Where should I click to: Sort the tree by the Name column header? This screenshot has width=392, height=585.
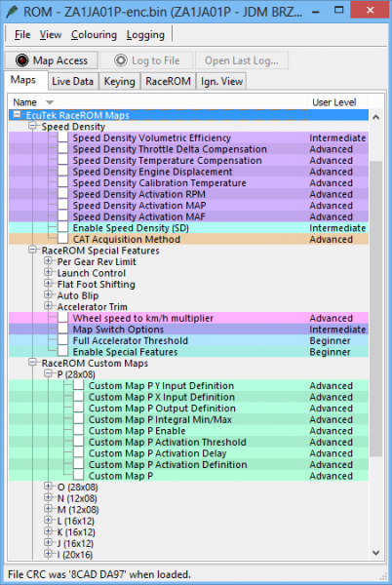(x=158, y=101)
